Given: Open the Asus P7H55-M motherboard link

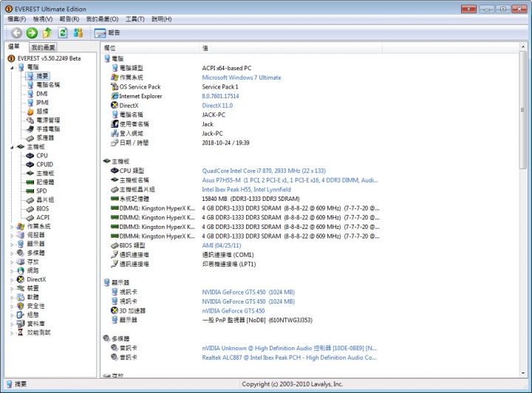Looking at the screenshot, I should [x=290, y=180].
